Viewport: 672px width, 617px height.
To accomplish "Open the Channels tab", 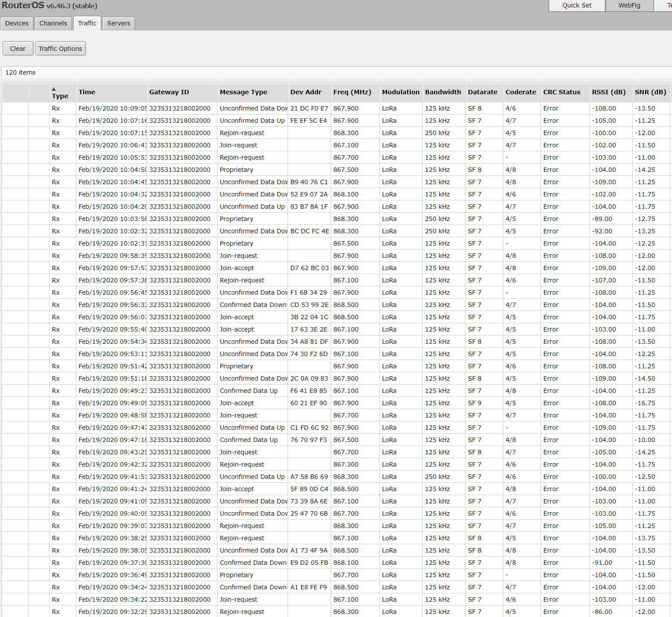I will [53, 23].
